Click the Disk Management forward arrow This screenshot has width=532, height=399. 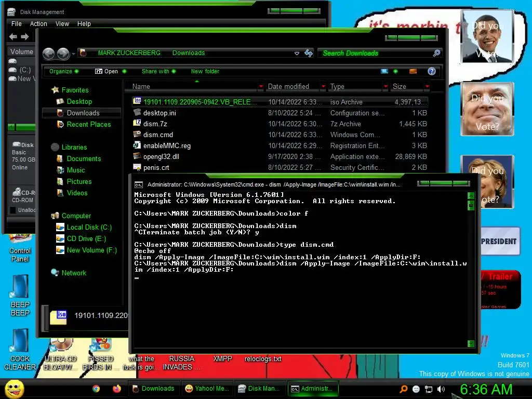(25, 37)
